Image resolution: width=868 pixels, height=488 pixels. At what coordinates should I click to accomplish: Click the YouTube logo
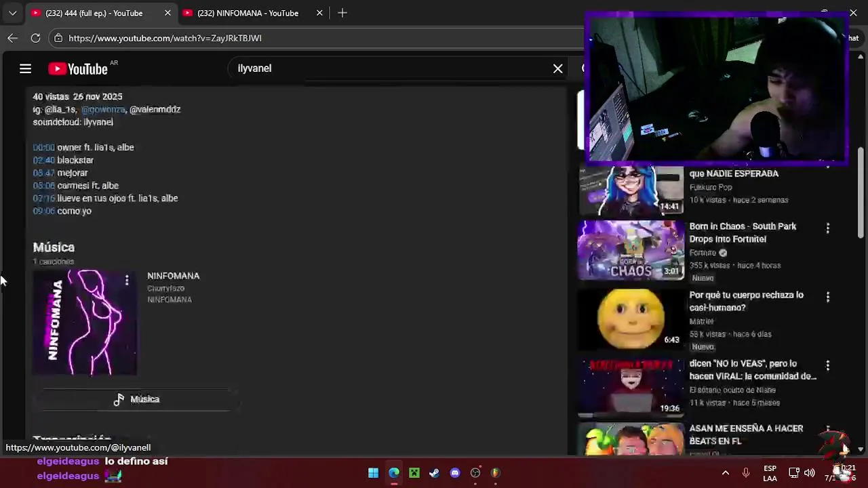click(78, 68)
